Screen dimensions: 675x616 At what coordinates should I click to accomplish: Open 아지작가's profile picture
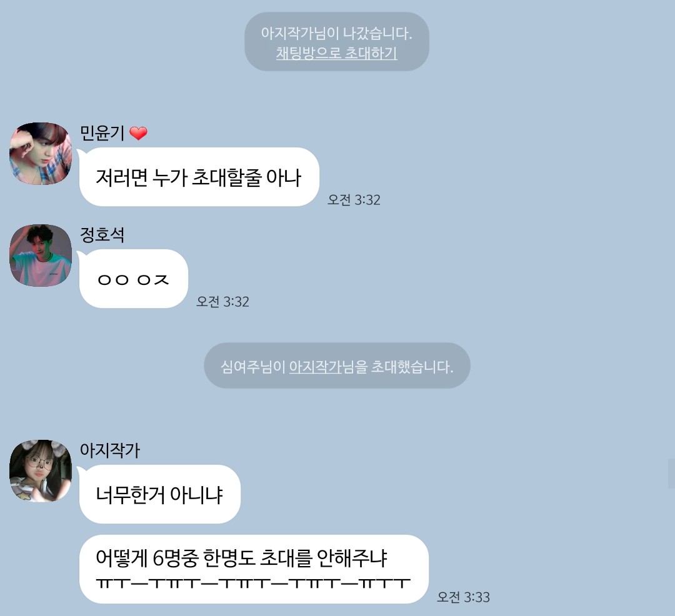point(41,470)
